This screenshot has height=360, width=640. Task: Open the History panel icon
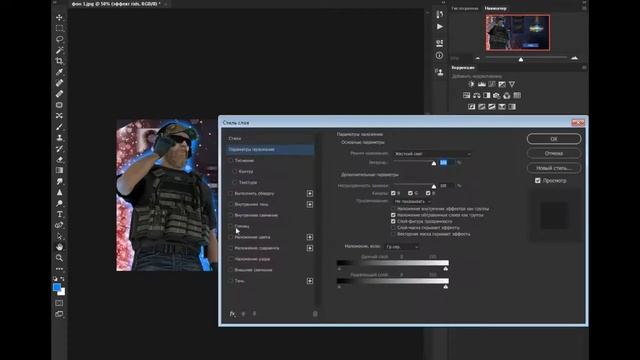click(440, 14)
